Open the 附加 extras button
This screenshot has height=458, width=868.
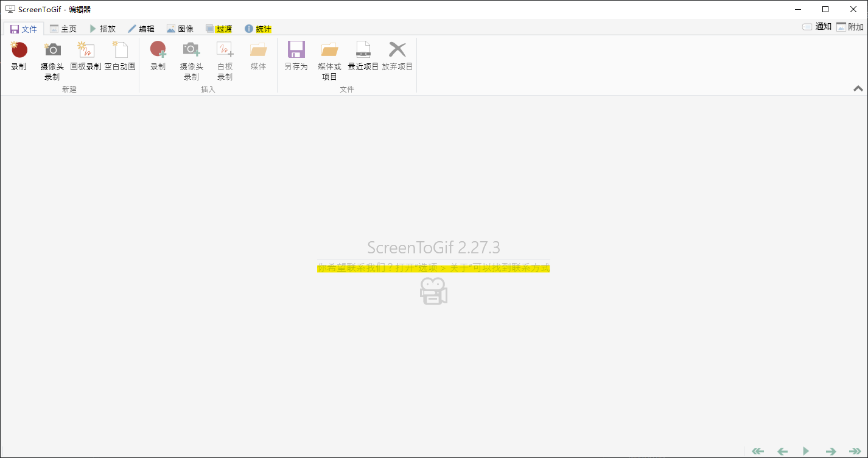tap(850, 27)
